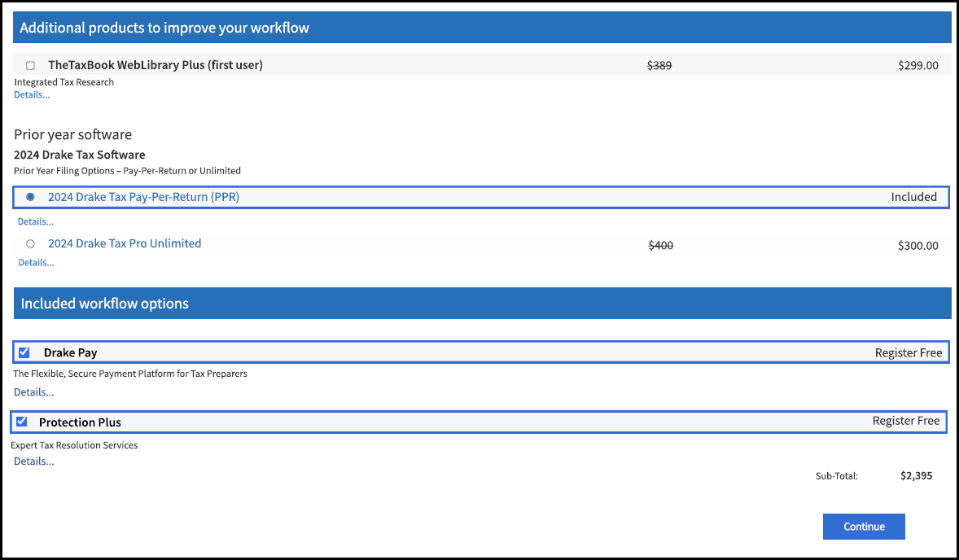
Task: Click Register Free text in Drake Pay row
Action: (x=909, y=352)
